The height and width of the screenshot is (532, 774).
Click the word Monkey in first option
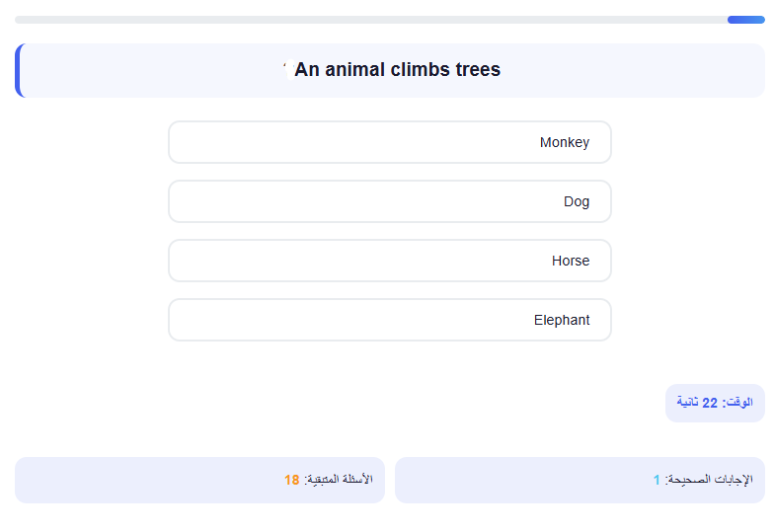pos(565,142)
